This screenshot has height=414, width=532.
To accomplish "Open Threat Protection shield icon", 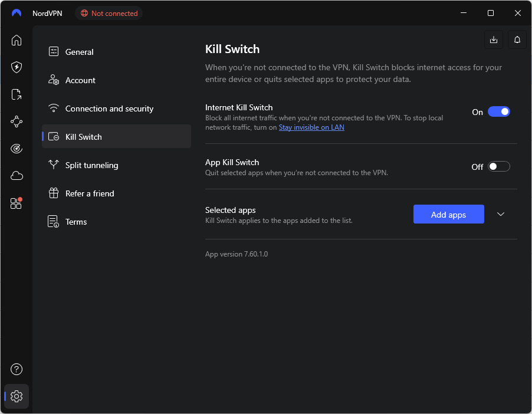I will 17,67.
